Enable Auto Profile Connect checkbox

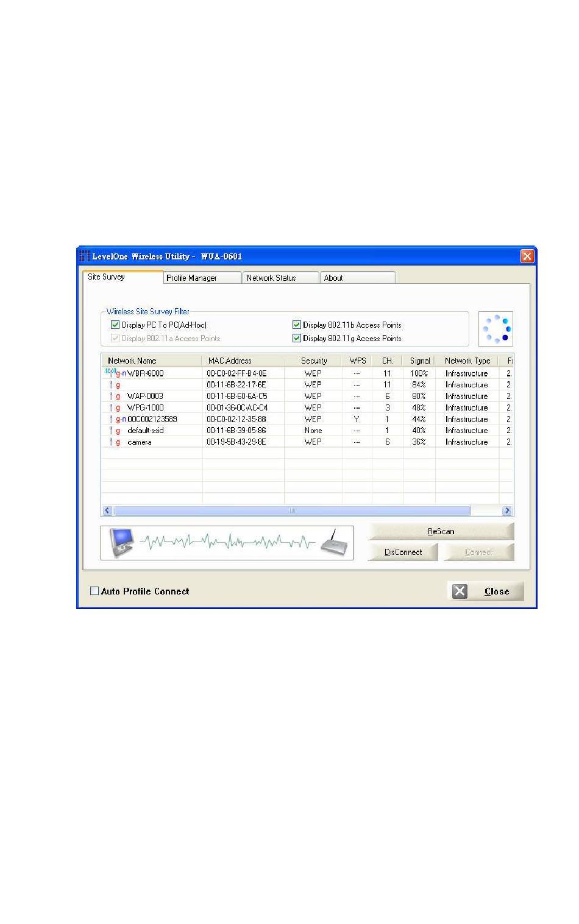(x=94, y=591)
